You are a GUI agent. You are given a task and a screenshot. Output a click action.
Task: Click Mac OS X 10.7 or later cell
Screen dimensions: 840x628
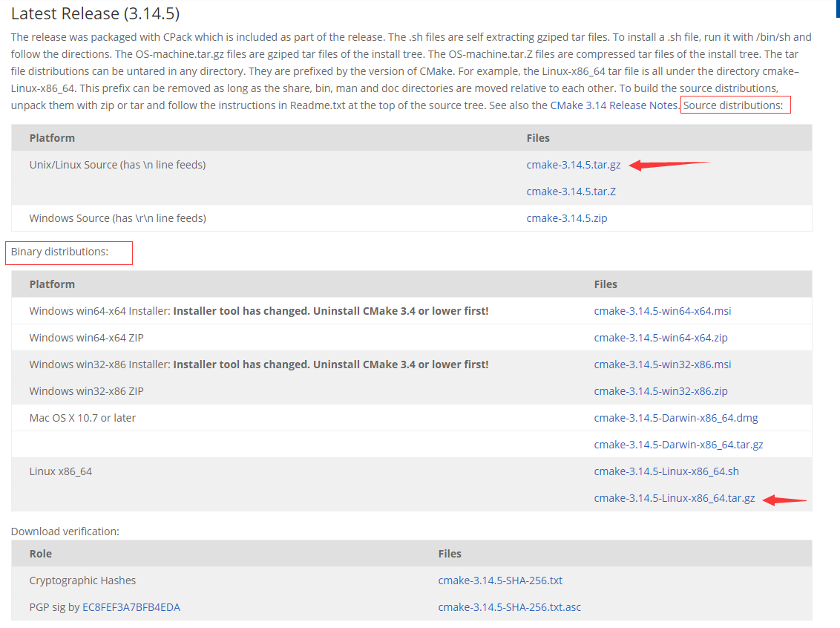click(x=82, y=419)
